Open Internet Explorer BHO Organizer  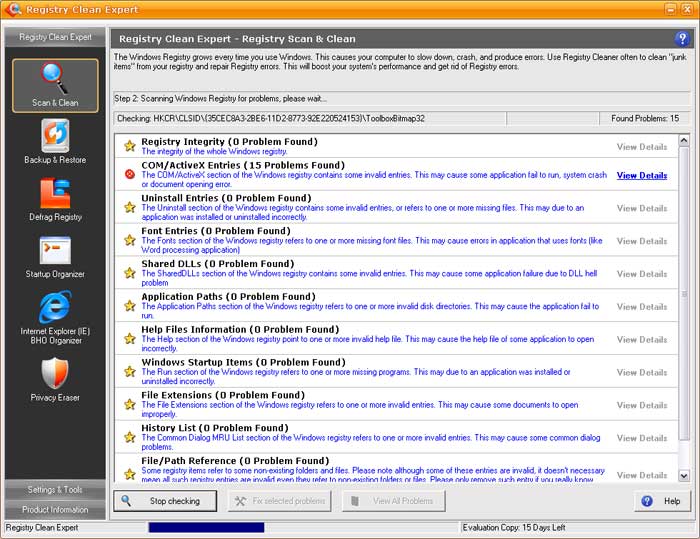(55, 318)
